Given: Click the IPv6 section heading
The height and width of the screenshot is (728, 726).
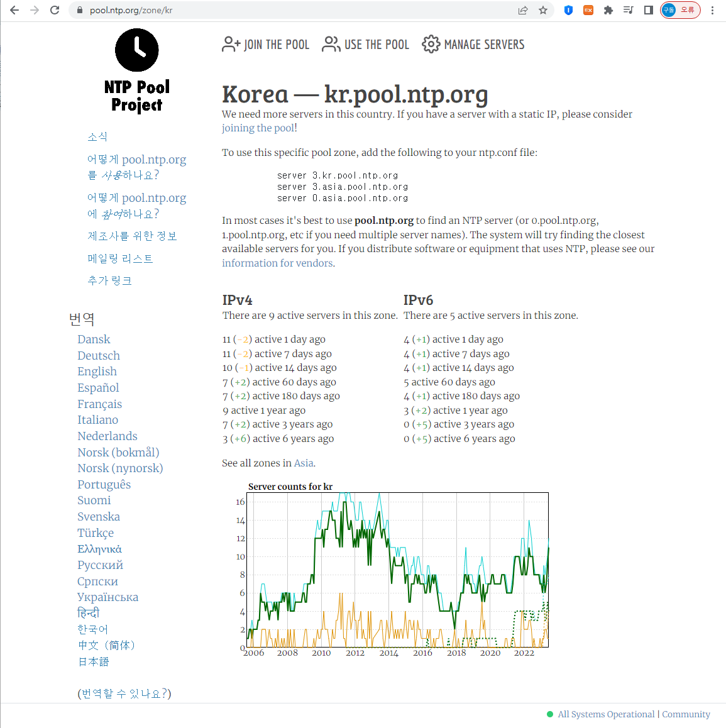Looking at the screenshot, I should [x=418, y=300].
